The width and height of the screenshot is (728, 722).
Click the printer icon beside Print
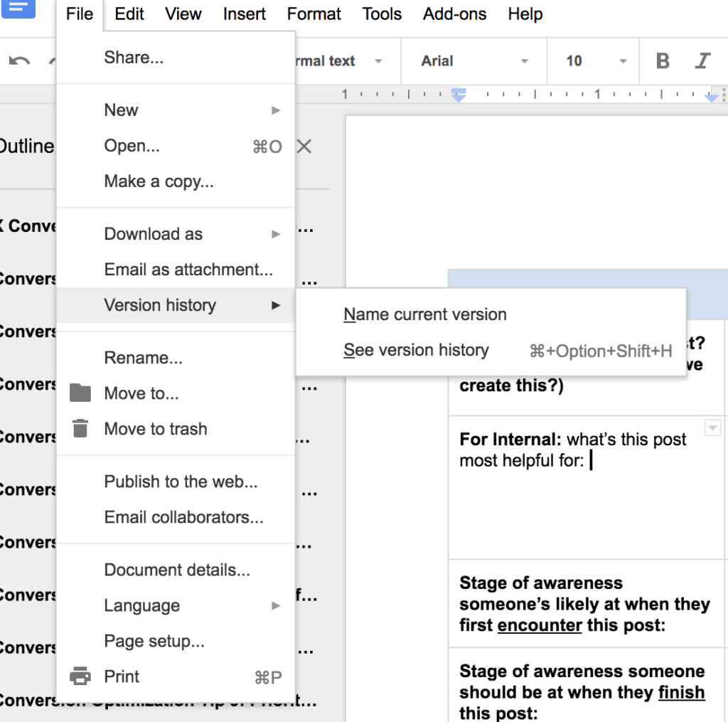click(80, 676)
